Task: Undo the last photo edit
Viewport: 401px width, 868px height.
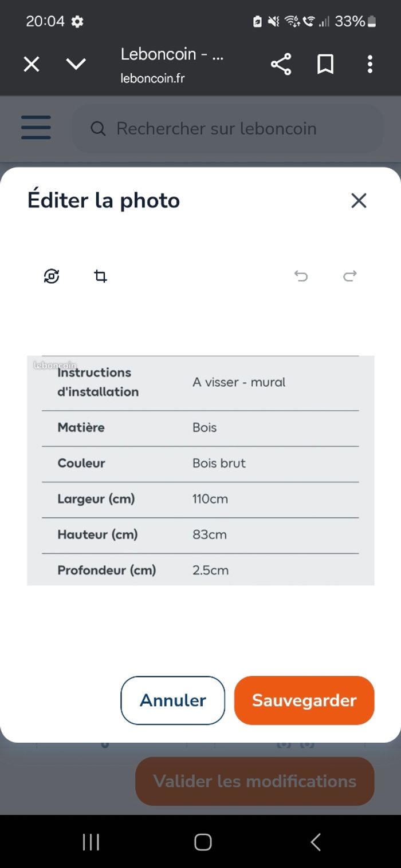Action: [301, 276]
